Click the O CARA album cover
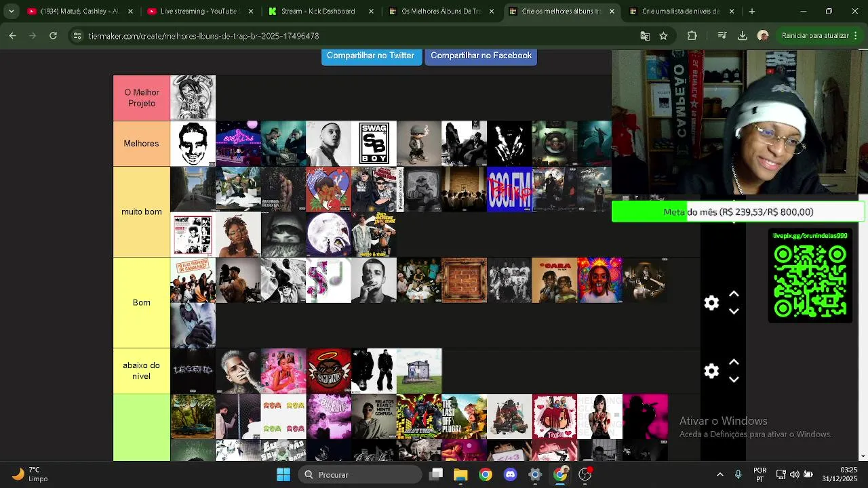Viewport: 868px width, 488px height. pos(555,280)
